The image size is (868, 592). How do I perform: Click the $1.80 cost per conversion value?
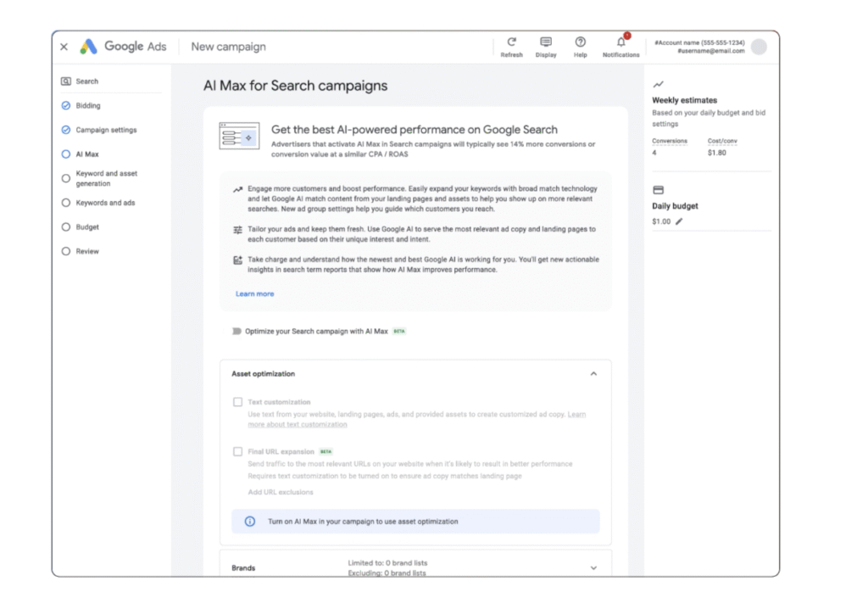click(717, 153)
